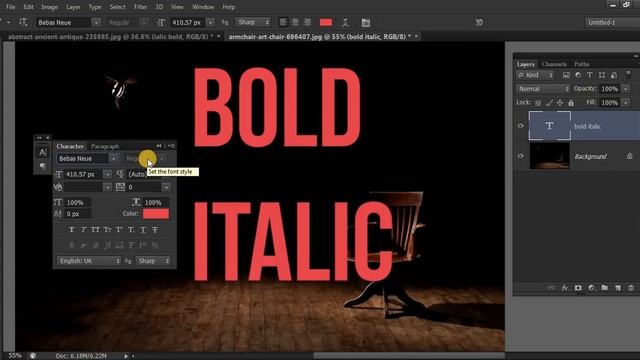Click the red text color swatch in options bar
This screenshot has width=640, height=360.
coord(326,22)
